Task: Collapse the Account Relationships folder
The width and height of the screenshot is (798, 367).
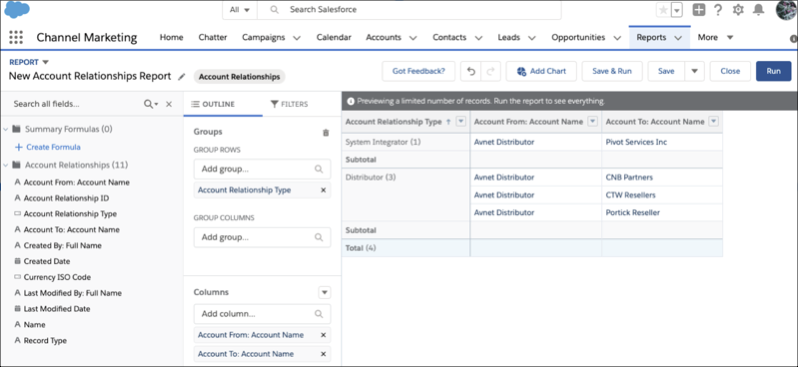Action: 6,165
